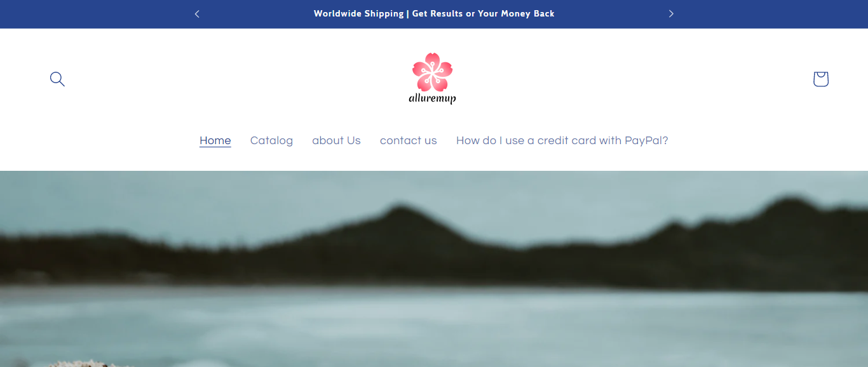Click the word PayPal in the navigation

(646, 140)
